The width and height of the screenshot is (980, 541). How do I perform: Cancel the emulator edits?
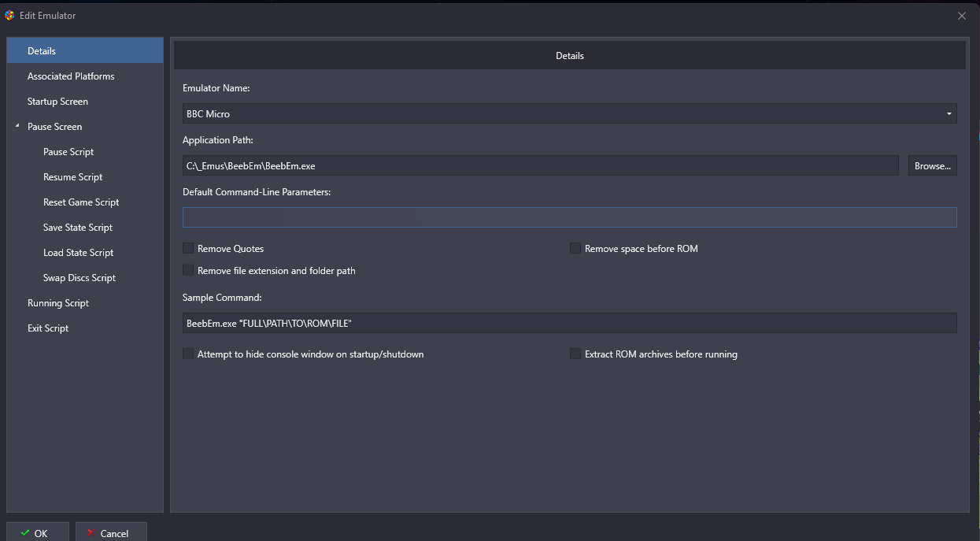[x=111, y=532]
